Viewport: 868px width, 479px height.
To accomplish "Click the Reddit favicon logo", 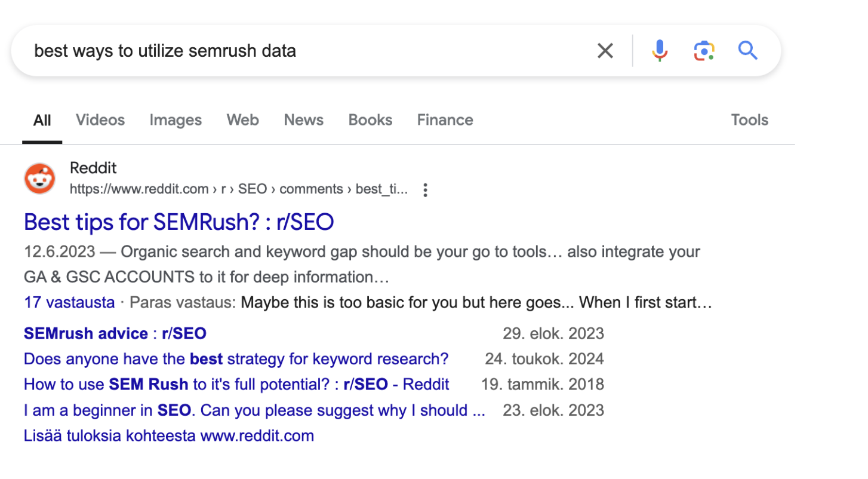I will [40, 179].
